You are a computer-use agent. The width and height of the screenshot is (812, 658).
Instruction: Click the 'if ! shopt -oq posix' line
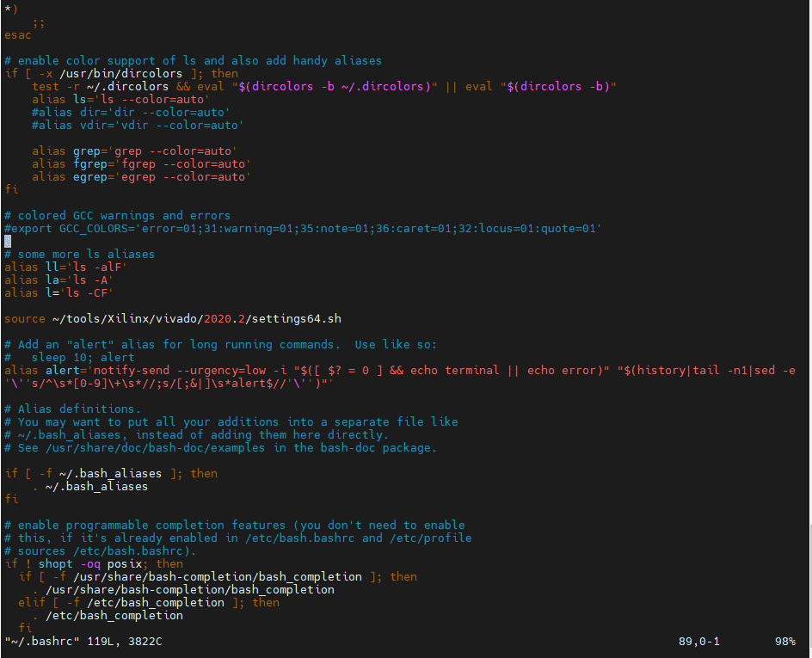click(94, 564)
